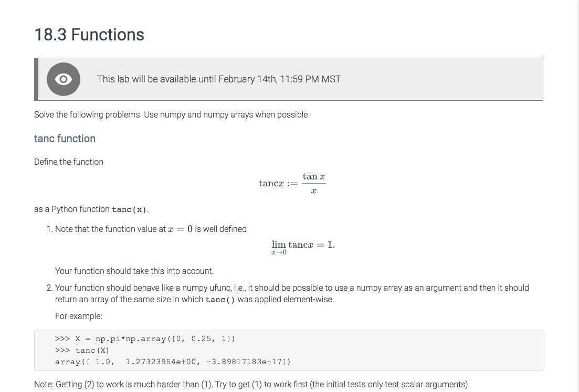Image resolution: width=579 pixels, height=392 pixels.
Task: Click the '18.3 Functions' page heading
Action: 89,35
